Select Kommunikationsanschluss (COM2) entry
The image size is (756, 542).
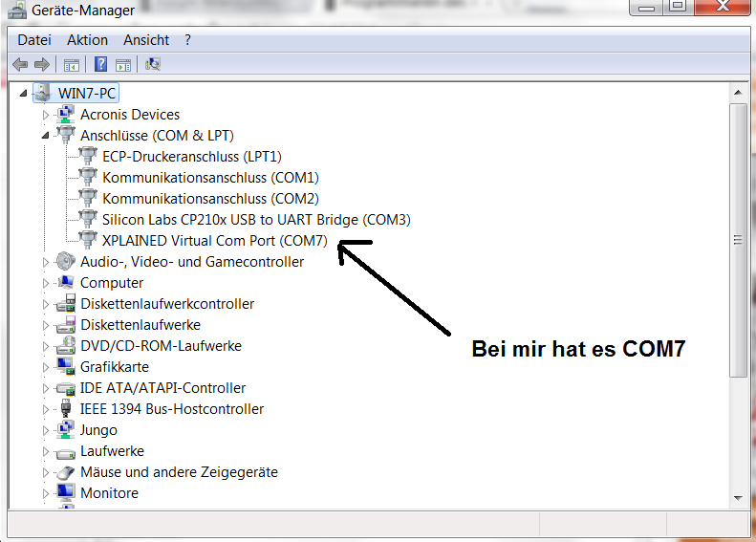click(x=210, y=199)
